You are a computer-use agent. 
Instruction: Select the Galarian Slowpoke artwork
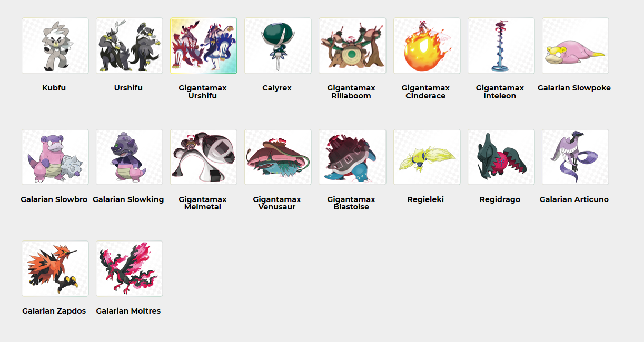tap(576, 46)
